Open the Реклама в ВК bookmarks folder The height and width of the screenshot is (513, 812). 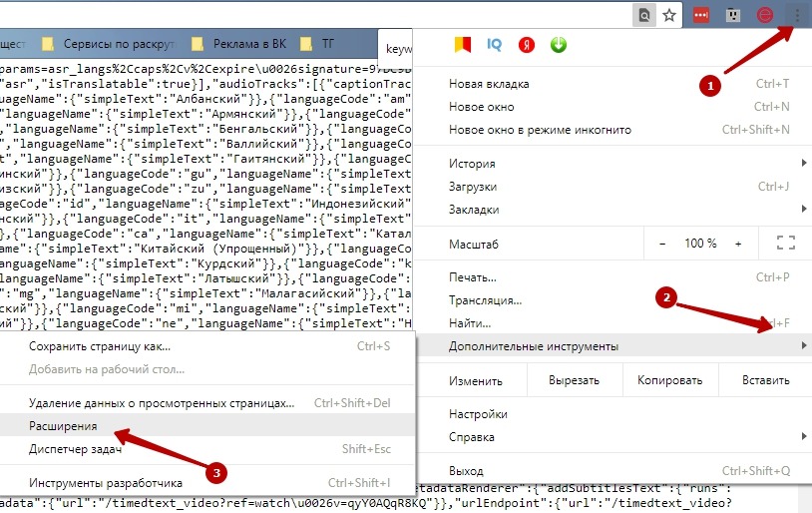(x=238, y=44)
